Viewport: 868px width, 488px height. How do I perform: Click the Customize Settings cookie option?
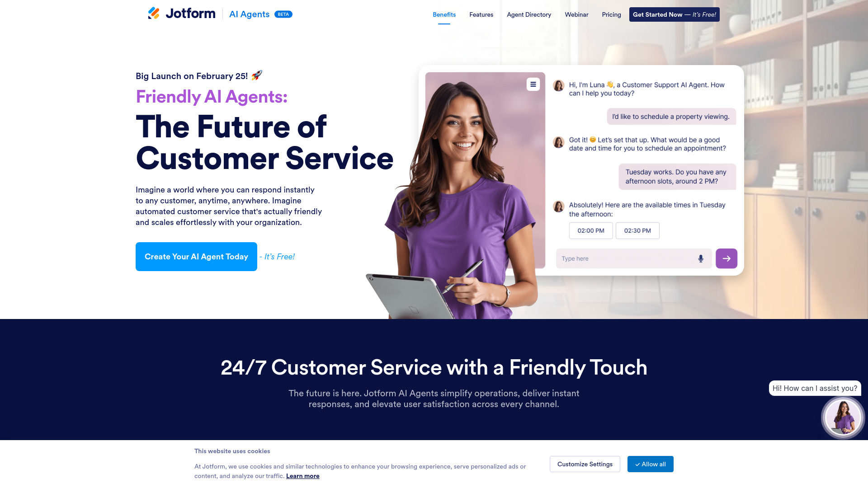tap(585, 464)
